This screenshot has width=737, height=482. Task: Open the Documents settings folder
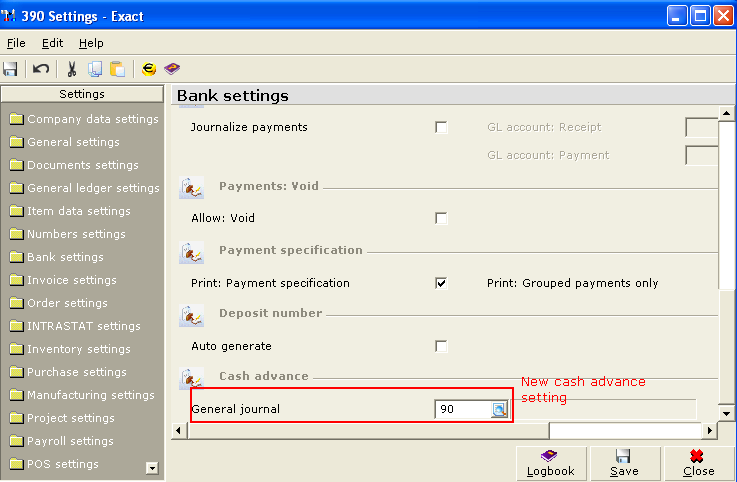point(74,165)
